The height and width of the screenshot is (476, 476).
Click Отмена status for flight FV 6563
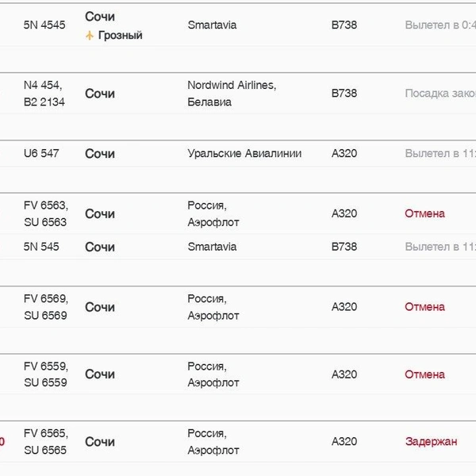[x=424, y=213]
